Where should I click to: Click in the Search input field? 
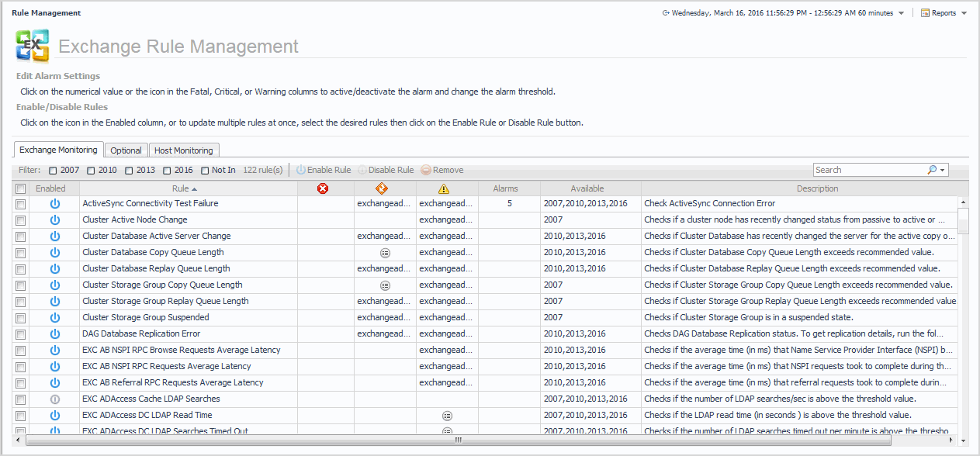tap(869, 170)
